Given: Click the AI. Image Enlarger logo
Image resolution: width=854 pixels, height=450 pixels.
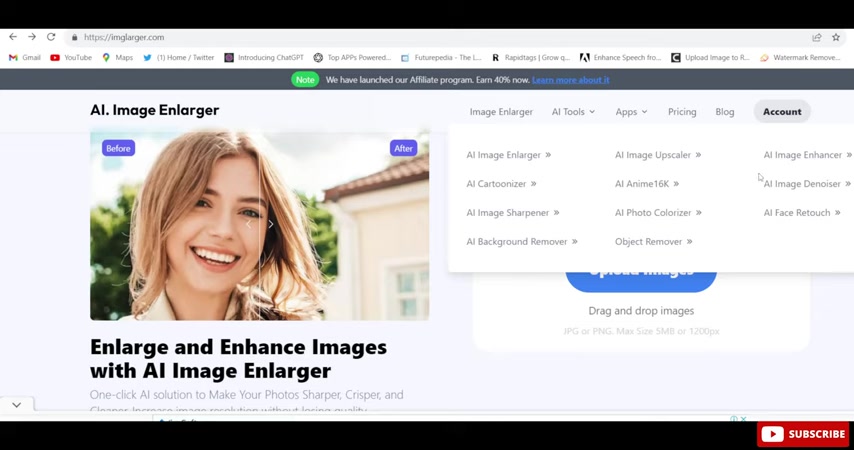Looking at the screenshot, I should coord(155,110).
